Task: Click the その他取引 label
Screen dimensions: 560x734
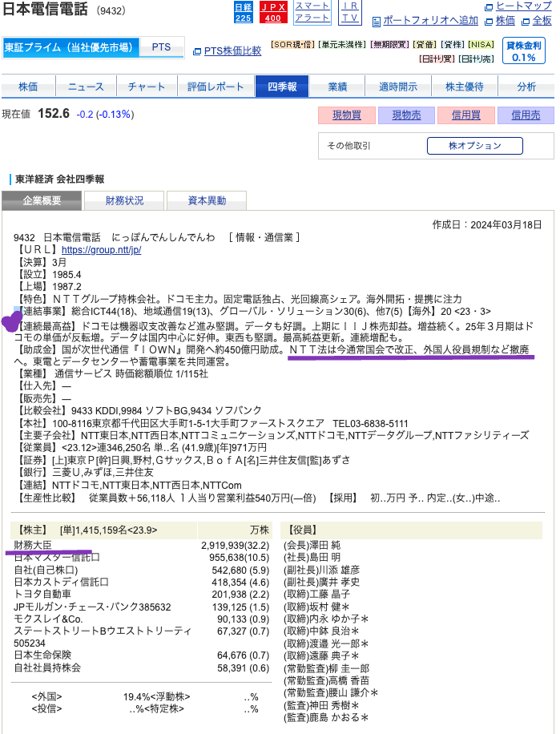Action: click(x=348, y=146)
